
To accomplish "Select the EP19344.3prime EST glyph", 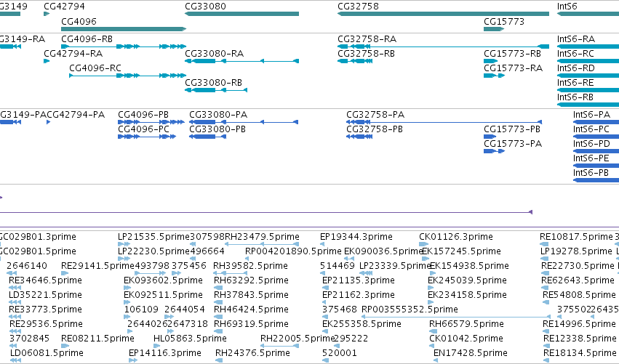I will tap(322, 244).
